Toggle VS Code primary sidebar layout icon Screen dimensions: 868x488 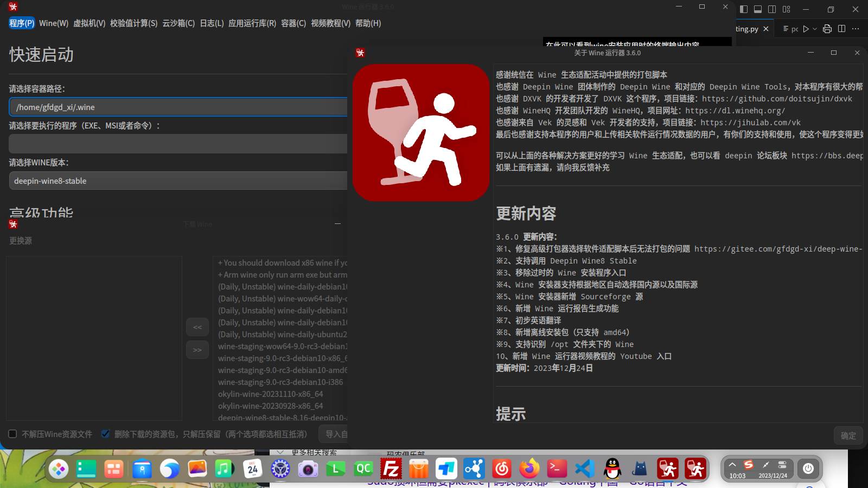coord(744,9)
